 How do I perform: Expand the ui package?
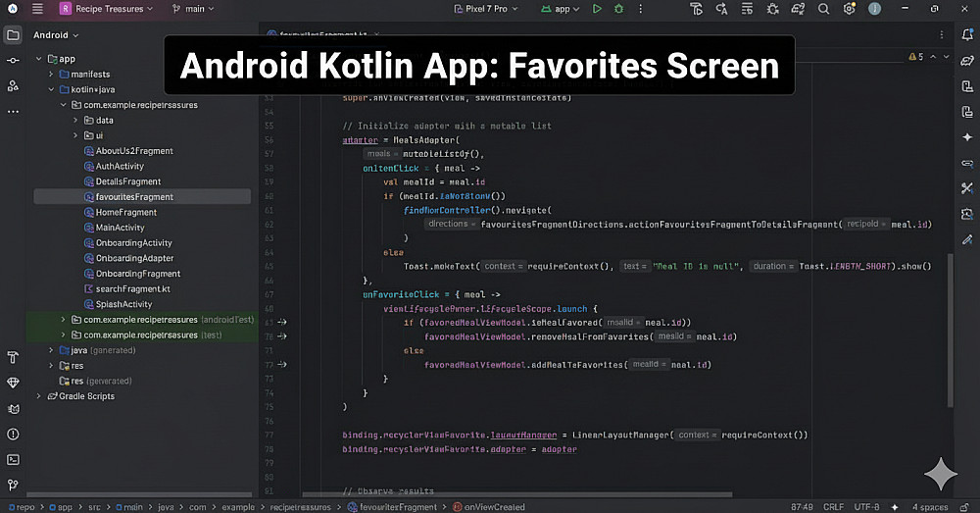tap(75, 135)
